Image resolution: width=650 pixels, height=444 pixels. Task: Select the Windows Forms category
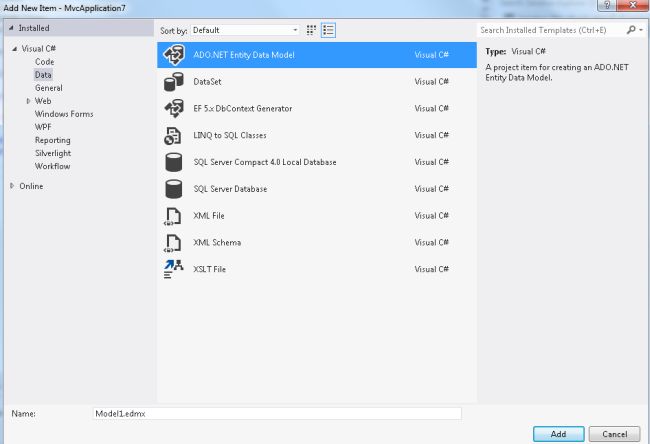point(64,114)
